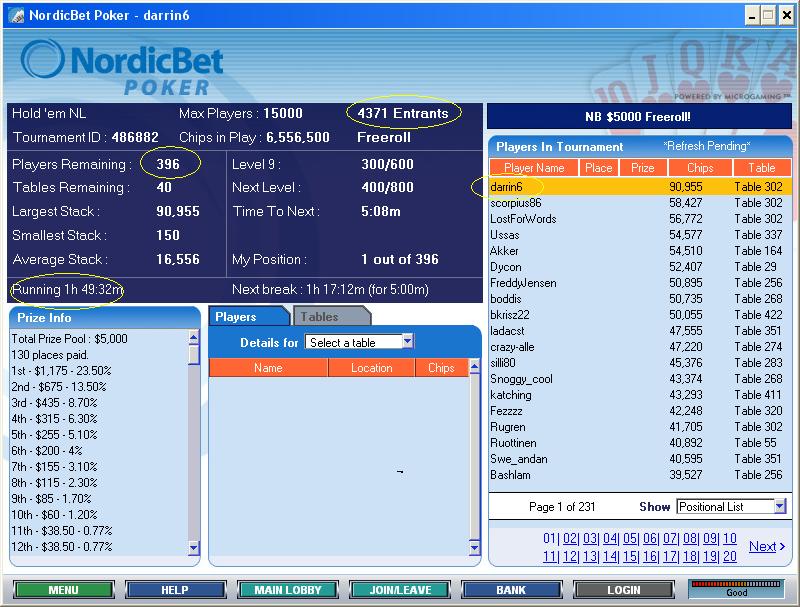This screenshot has height=607, width=800.
Task: Click the NordicBet Poker logo
Action: pos(122,67)
